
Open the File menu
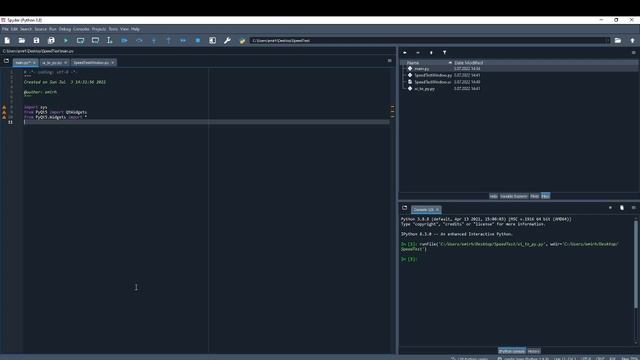point(5,29)
